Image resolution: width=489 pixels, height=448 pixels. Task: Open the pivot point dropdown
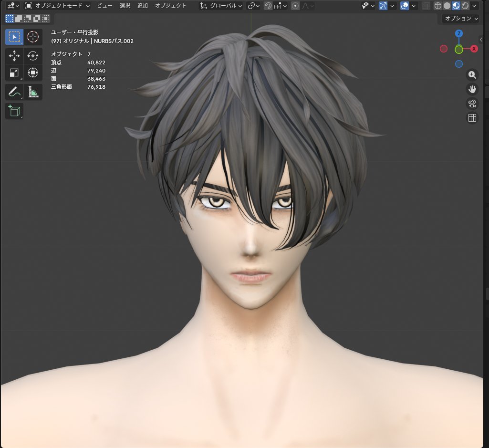(x=253, y=6)
